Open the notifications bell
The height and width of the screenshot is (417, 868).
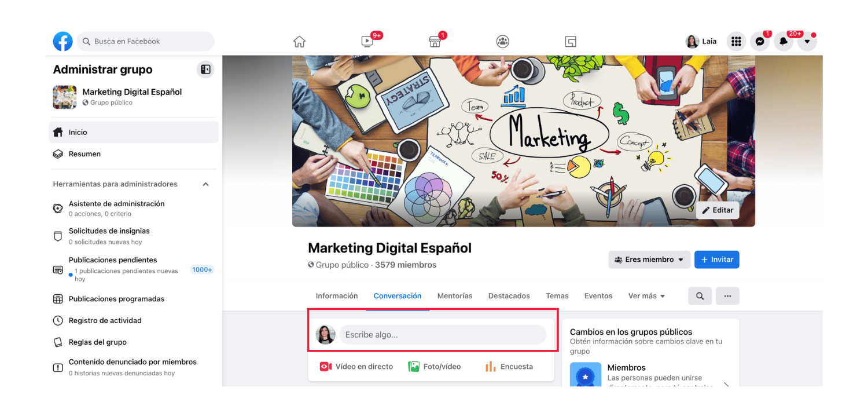tap(784, 41)
